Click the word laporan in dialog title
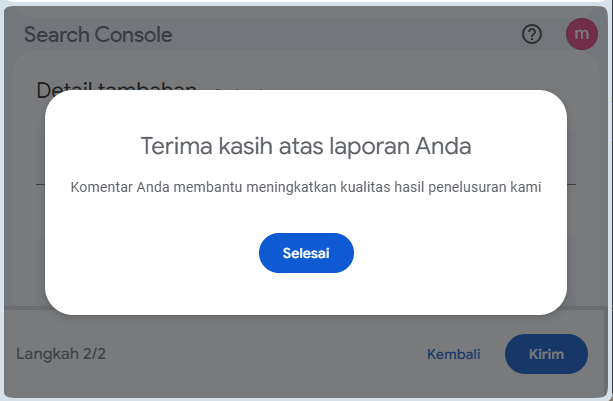 point(371,147)
